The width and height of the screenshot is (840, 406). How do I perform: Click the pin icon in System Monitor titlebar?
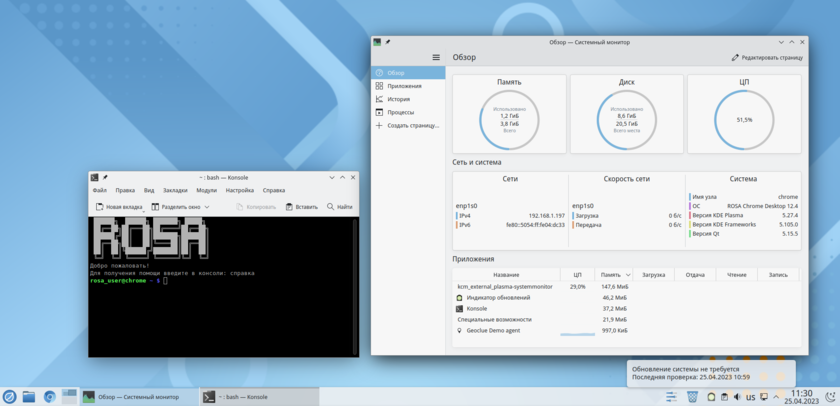tap(388, 42)
